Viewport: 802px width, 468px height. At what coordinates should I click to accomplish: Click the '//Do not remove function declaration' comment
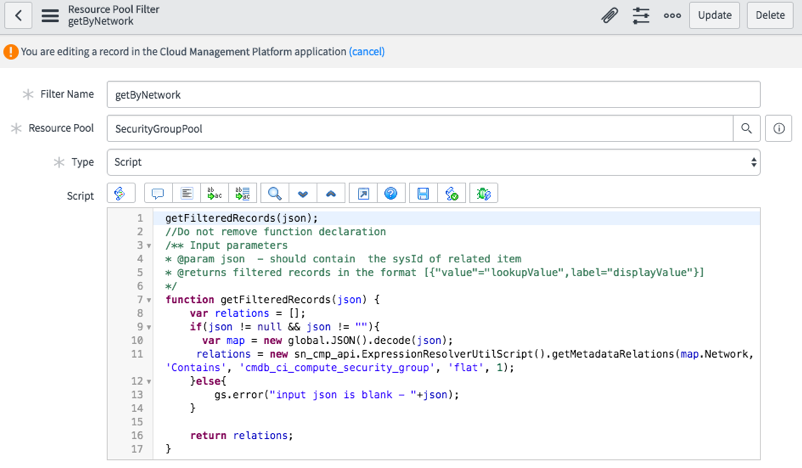(276, 232)
